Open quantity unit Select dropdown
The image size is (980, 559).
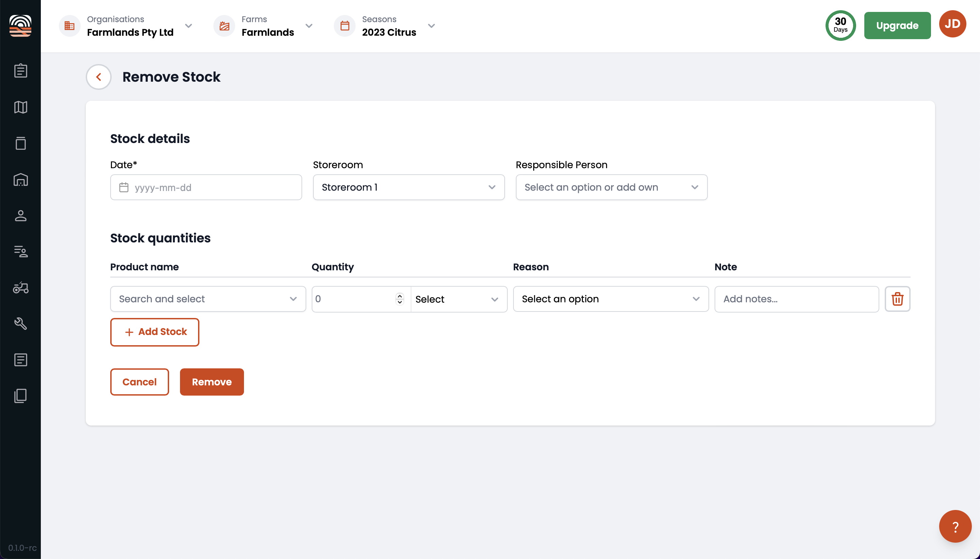click(x=459, y=299)
